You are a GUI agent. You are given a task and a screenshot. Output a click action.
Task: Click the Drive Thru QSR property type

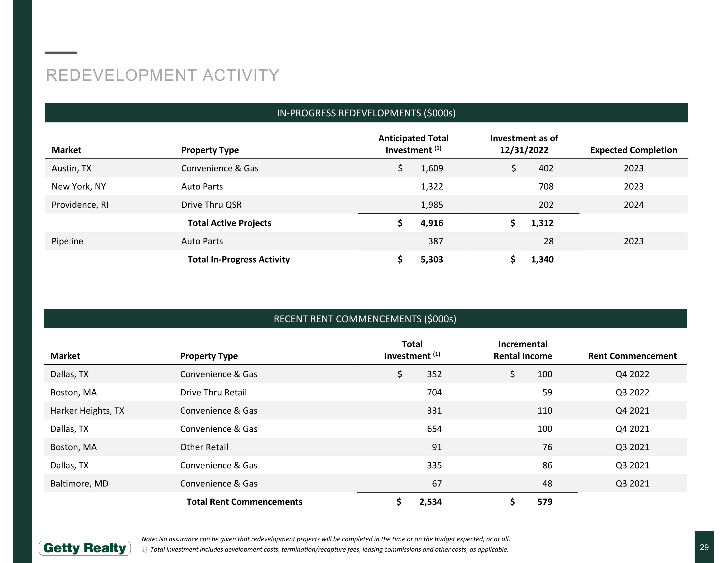[x=211, y=205]
